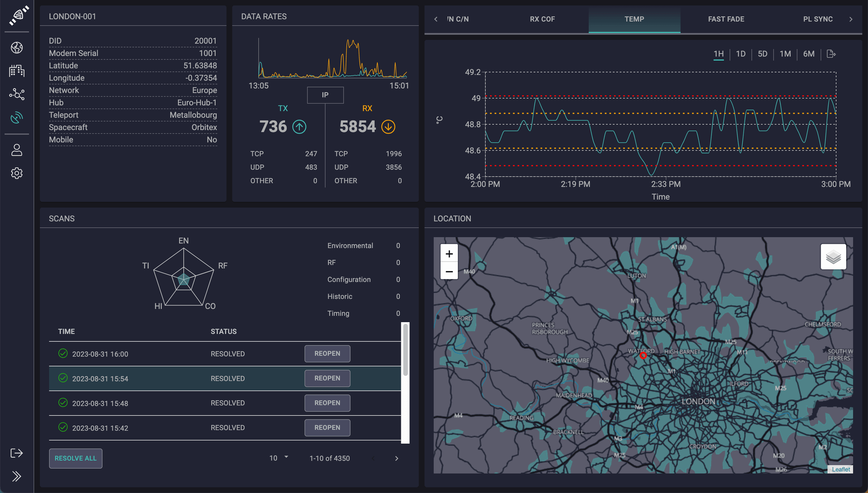The height and width of the screenshot is (493, 868).
Task: Expand the sidebar with double chevron
Action: [x=17, y=476]
